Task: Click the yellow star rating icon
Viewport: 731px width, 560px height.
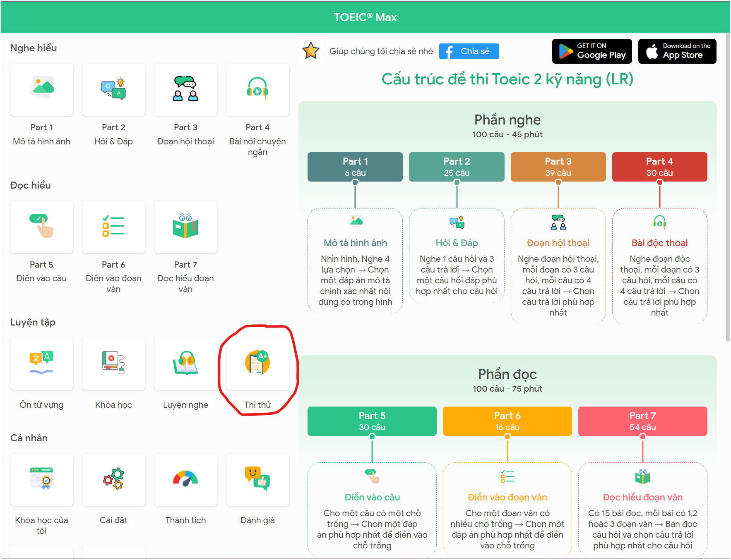Action: click(310, 51)
